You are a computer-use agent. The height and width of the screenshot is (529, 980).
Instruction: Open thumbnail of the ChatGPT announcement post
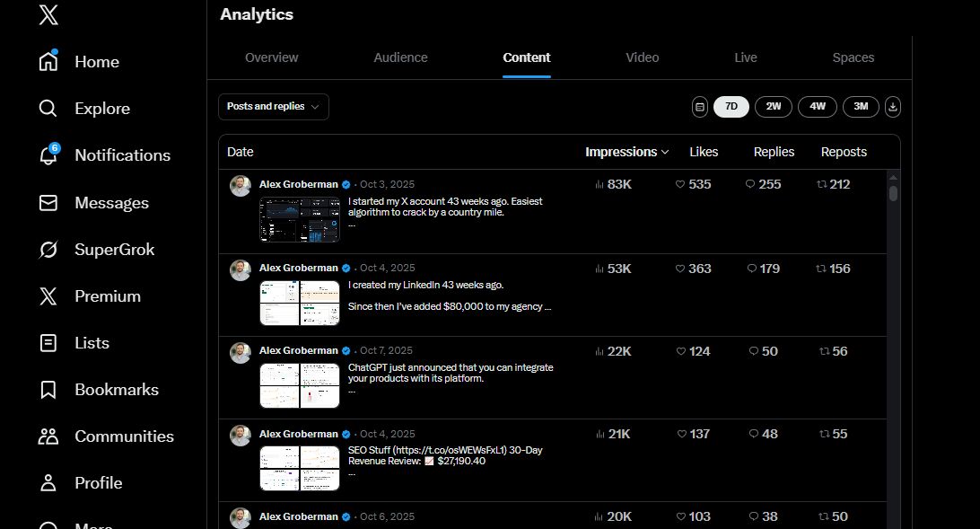(300, 386)
